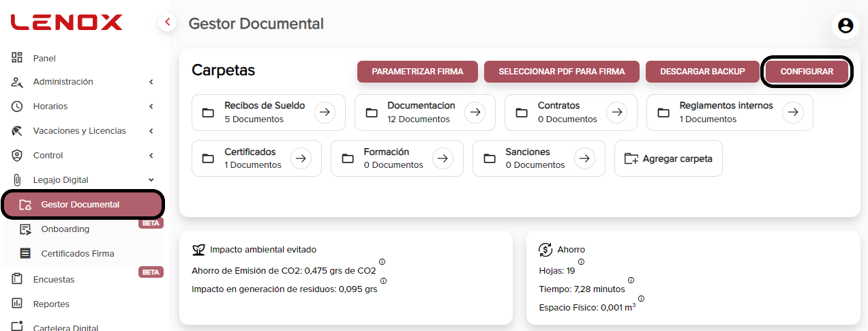Image resolution: width=868 pixels, height=331 pixels.
Task: Click Agregar carpeta to add folder
Action: pos(668,158)
